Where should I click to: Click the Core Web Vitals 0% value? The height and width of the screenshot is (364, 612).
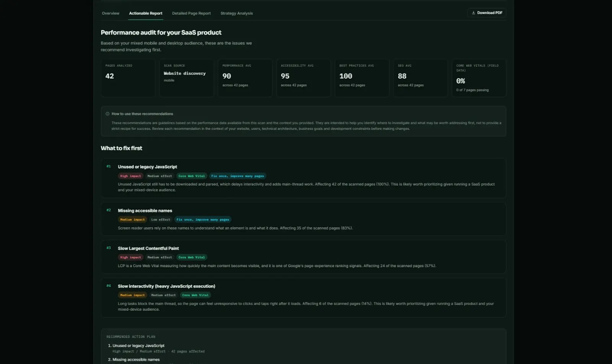[x=461, y=81]
